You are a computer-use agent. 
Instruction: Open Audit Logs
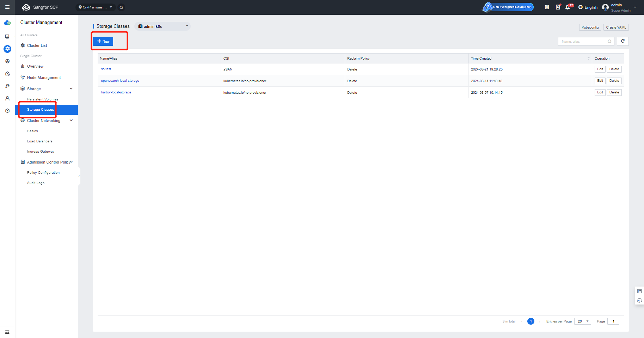[36, 183]
